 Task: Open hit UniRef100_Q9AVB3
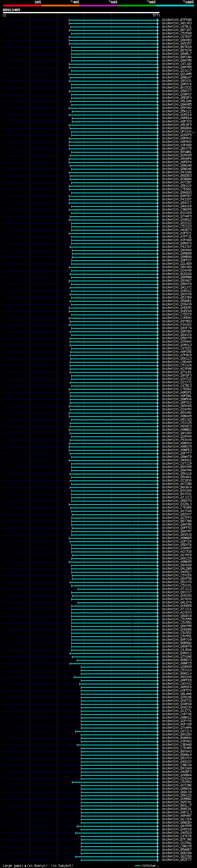tap(176, 40)
